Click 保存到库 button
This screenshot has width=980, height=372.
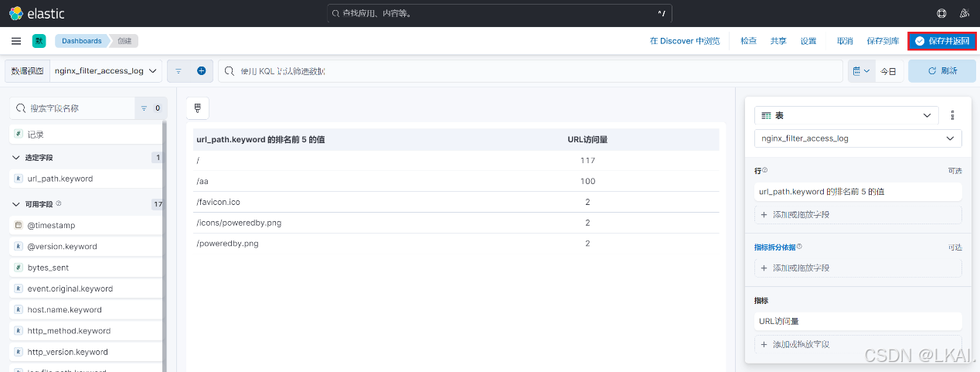tap(883, 41)
